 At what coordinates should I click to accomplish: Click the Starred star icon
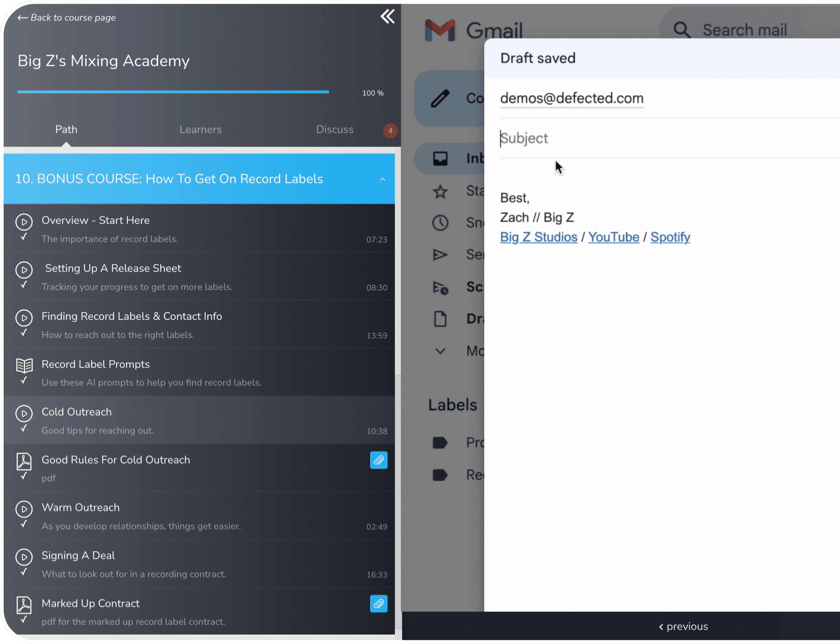click(x=440, y=191)
